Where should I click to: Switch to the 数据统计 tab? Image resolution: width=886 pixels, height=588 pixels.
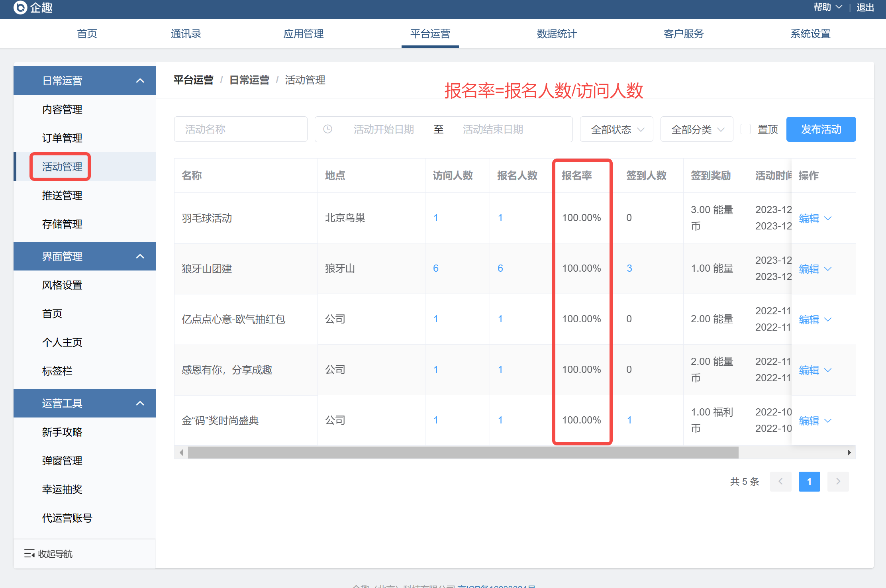557,34
